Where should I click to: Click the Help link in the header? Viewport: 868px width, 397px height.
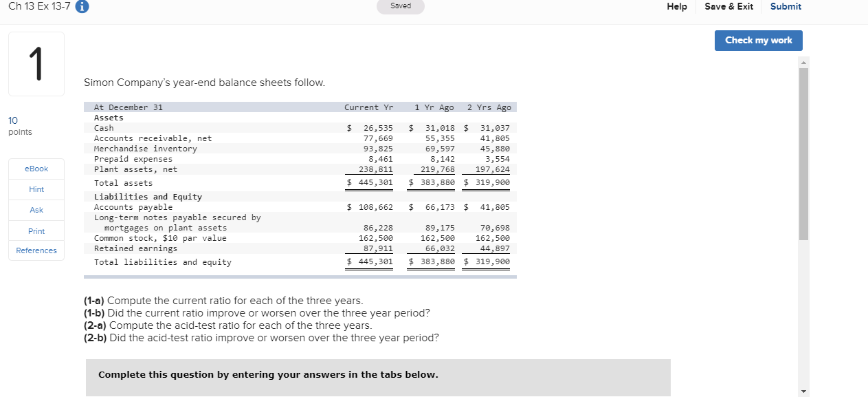(x=676, y=6)
